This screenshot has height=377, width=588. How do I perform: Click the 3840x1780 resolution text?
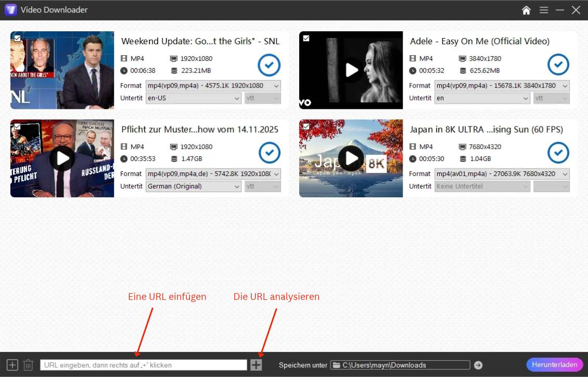[x=485, y=58]
